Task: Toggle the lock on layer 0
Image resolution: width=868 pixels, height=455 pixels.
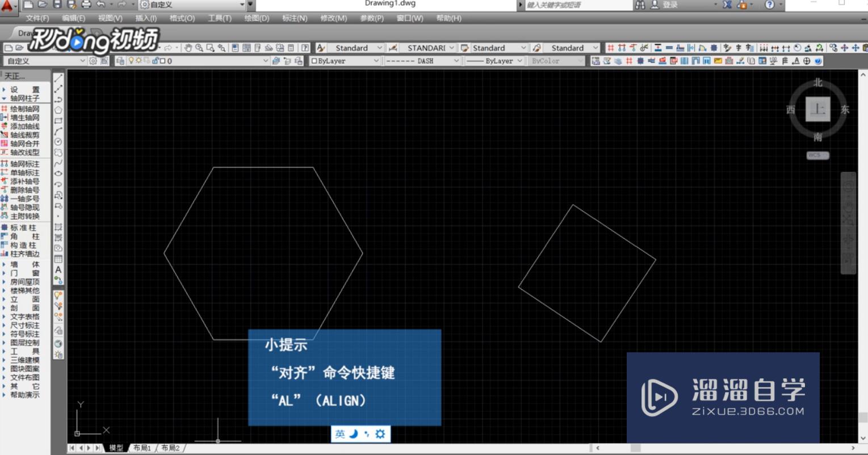Action: coord(155,61)
